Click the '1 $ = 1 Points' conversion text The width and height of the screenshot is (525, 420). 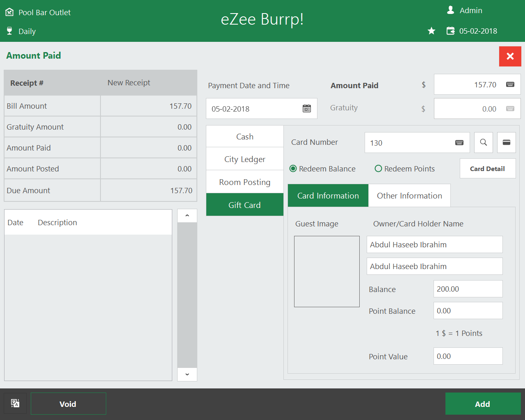point(459,333)
